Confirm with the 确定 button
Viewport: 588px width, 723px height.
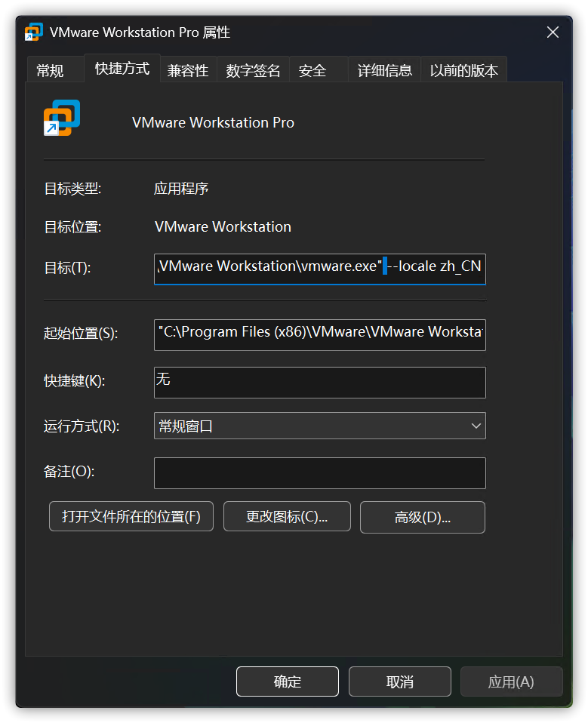click(288, 681)
